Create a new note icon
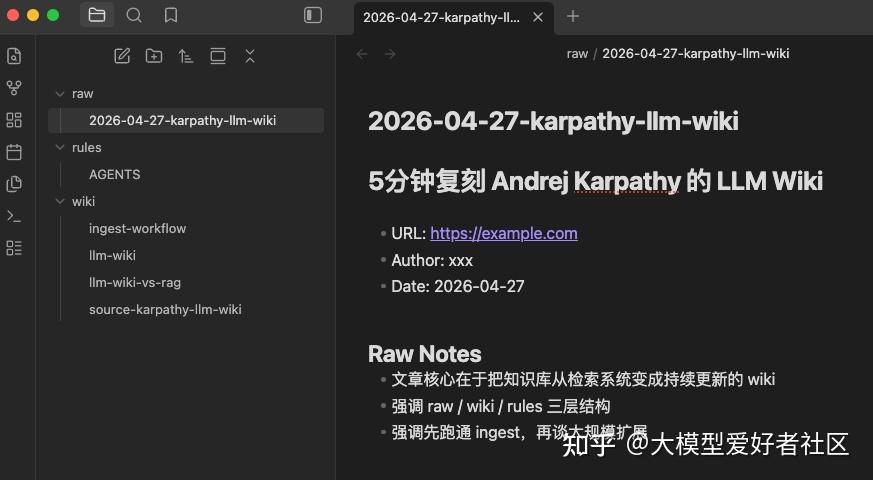The height and width of the screenshot is (480, 873). click(122, 56)
